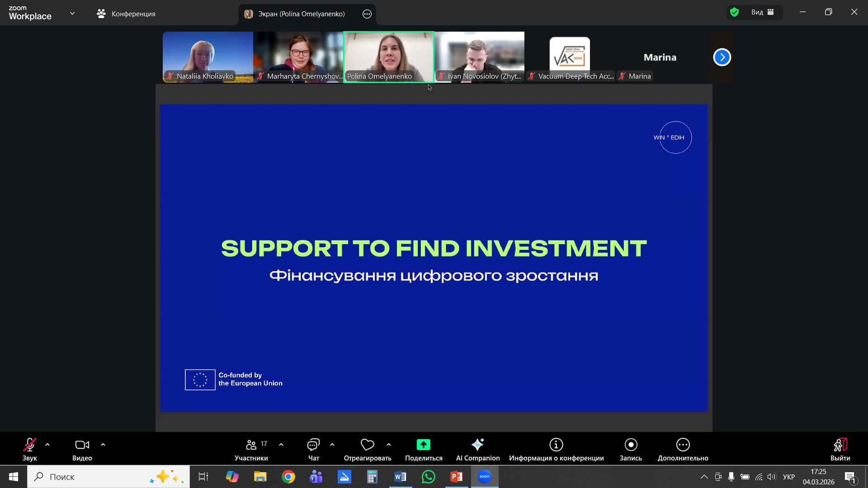The image size is (868, 488).
Task: Open Информация о конференции info icon
Action: [x=556, y=445]
